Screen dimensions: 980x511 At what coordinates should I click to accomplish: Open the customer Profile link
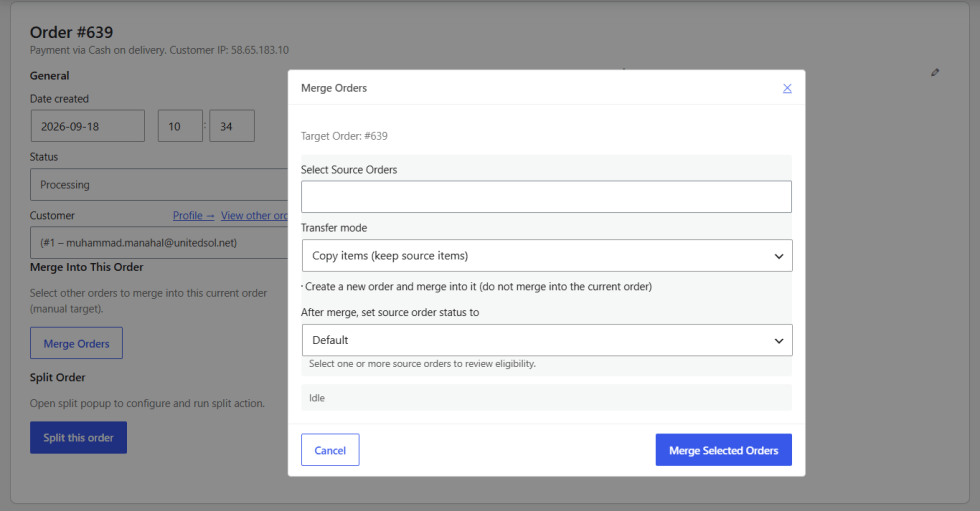pos(193,216)
